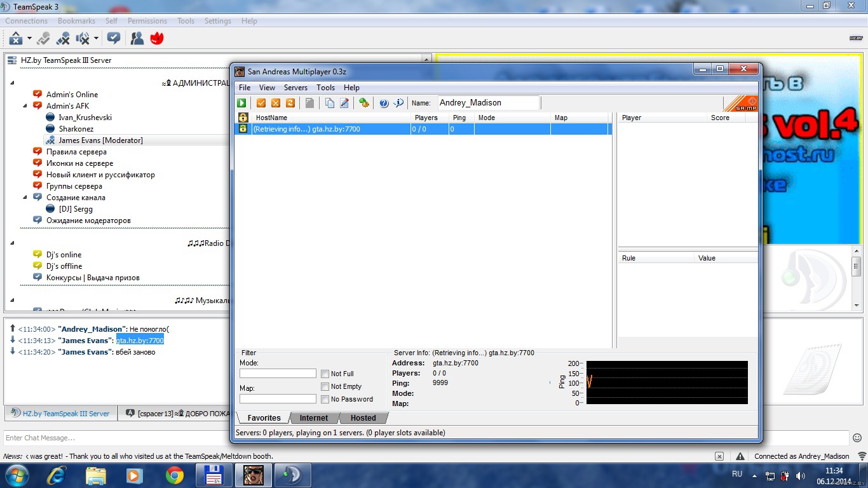Open dropdown arrow beside TeamSpeak connect icon
Screen dimensions: 868x488
pyautogui.click(x=29, y=39)
